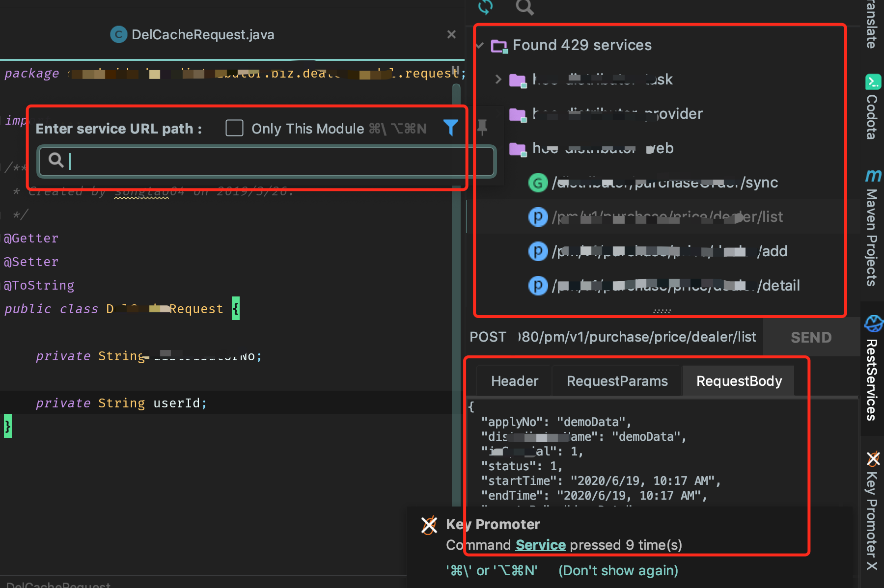Close the DelCacheRequest.java editor tab
The image size is (884, 588).
pyautogui.click(x=451, y=34)
